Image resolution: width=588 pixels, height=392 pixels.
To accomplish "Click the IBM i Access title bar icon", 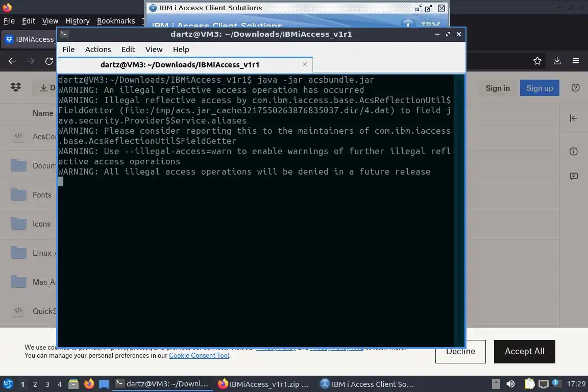I will [x=153, y=8].
